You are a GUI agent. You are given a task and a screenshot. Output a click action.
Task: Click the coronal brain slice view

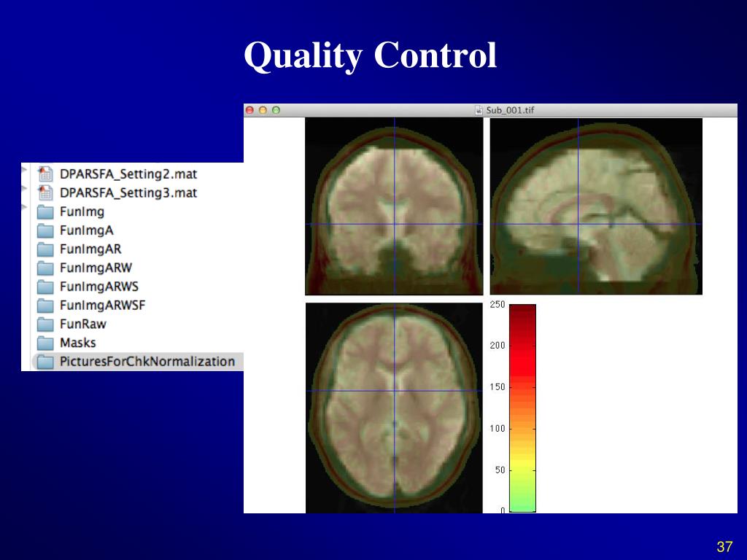tap(394, 206)
